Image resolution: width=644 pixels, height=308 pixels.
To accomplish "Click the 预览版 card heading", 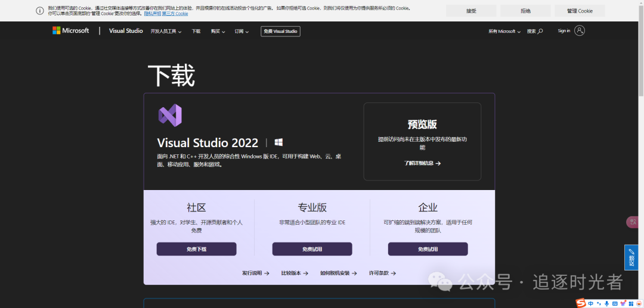I will (x=422, y=125).
